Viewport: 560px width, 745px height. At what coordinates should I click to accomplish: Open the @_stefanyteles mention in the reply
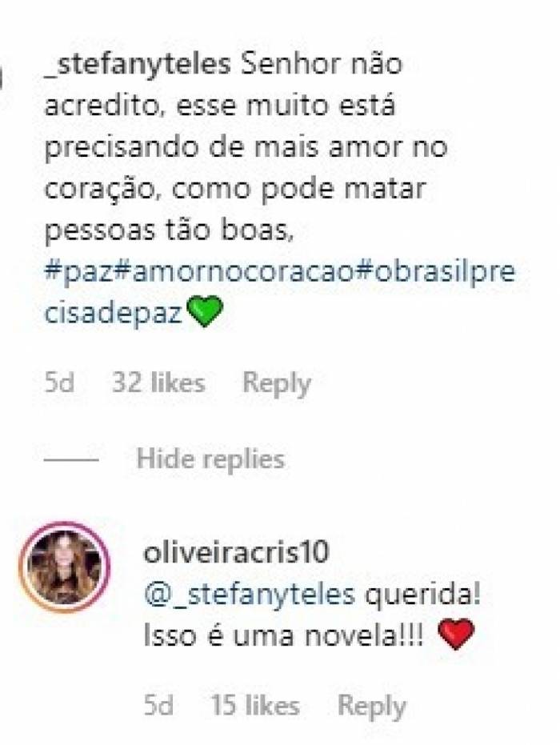point(250,595)
